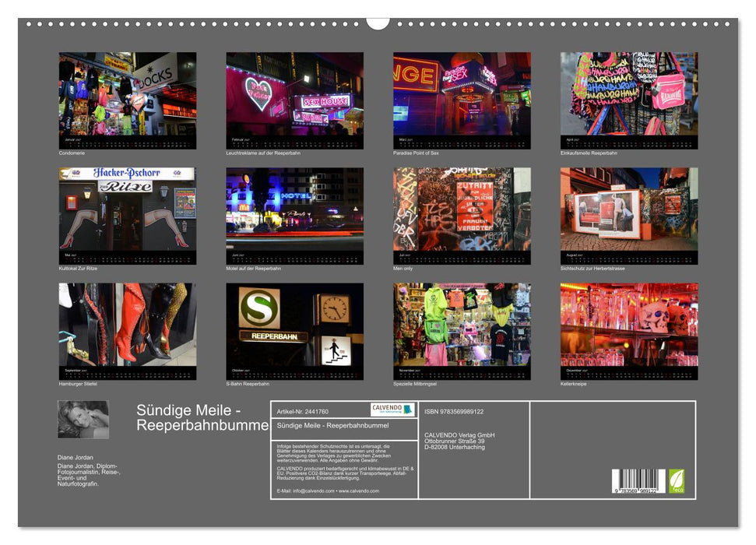Open the Kellerkneipe red bar photo
The height and width of the screenshot is (545, 756).
pos(629,332)
